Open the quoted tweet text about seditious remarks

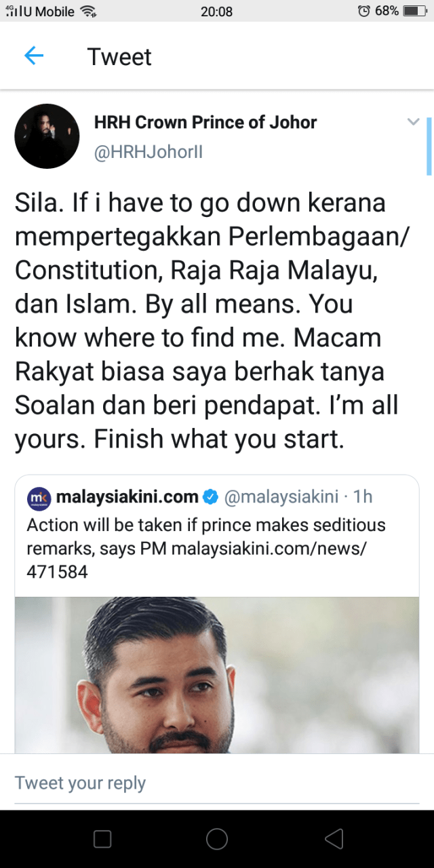[206, 548]
